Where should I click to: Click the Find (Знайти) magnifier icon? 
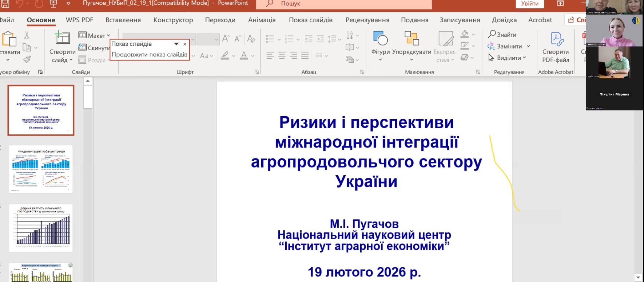[x=492, y=34]
